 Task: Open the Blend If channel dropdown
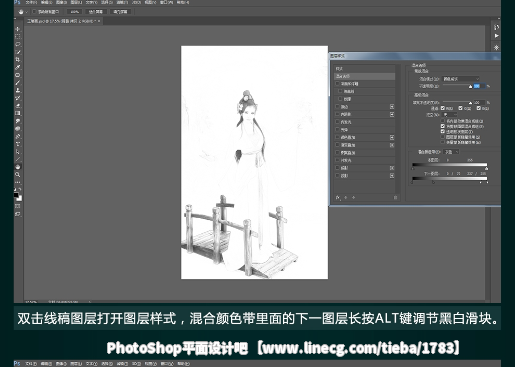click(451, 152)
